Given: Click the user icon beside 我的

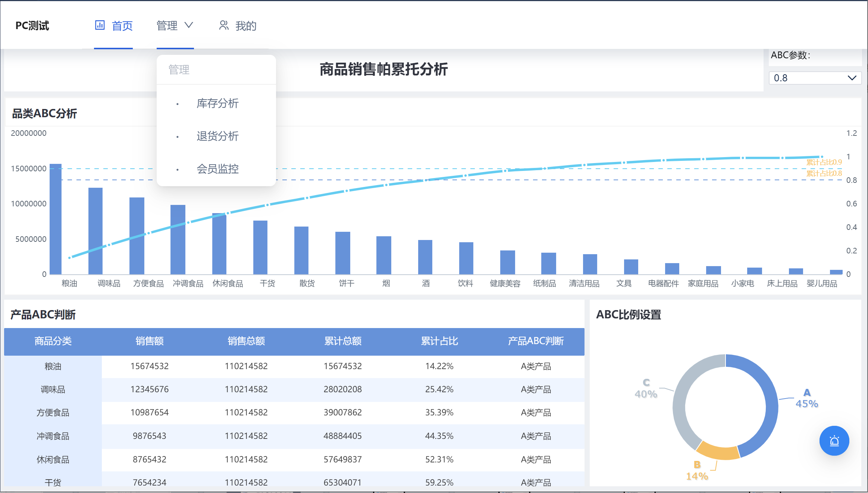Looking at the screenshot, I should (x=223, y=25).
